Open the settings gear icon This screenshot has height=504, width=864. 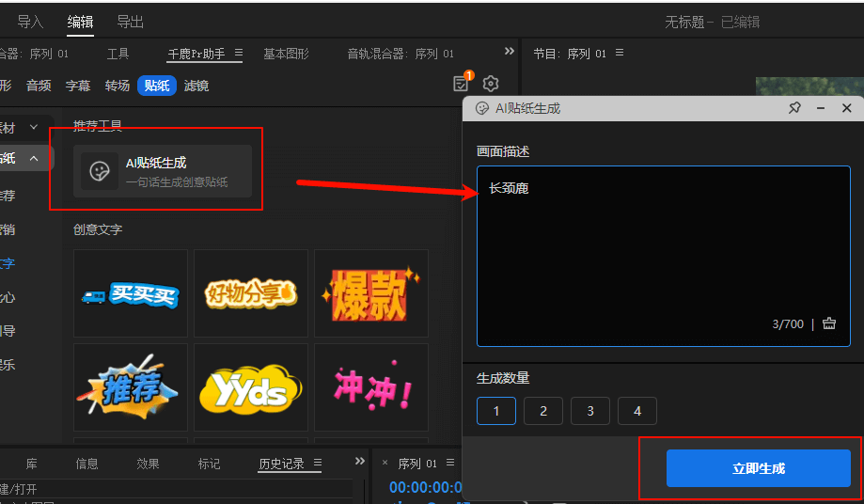pos(491,84)
